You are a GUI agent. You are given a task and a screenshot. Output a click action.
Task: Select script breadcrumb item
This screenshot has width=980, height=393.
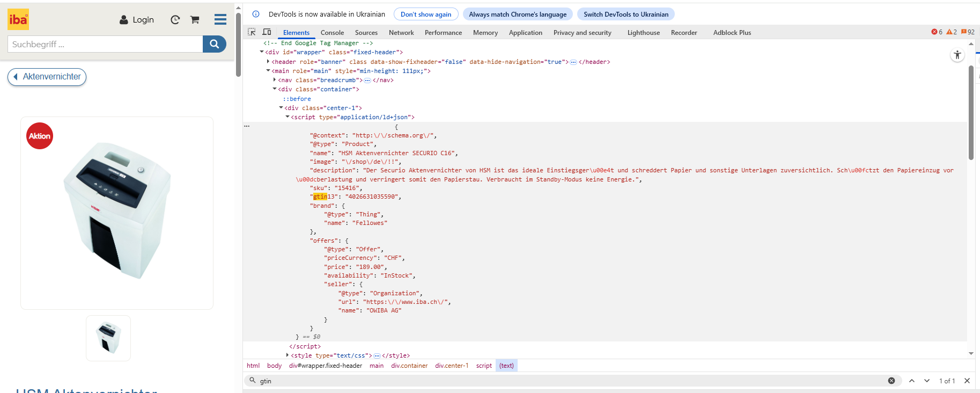tap(484, 366)
